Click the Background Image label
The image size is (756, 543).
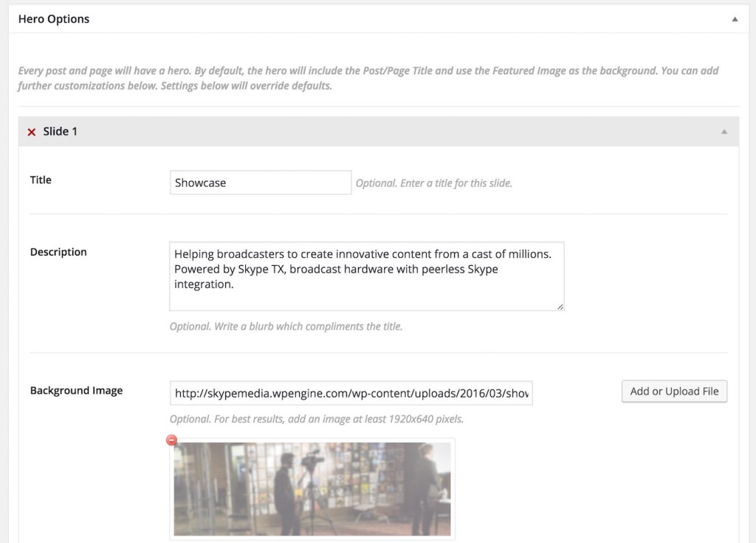(76, 391)
